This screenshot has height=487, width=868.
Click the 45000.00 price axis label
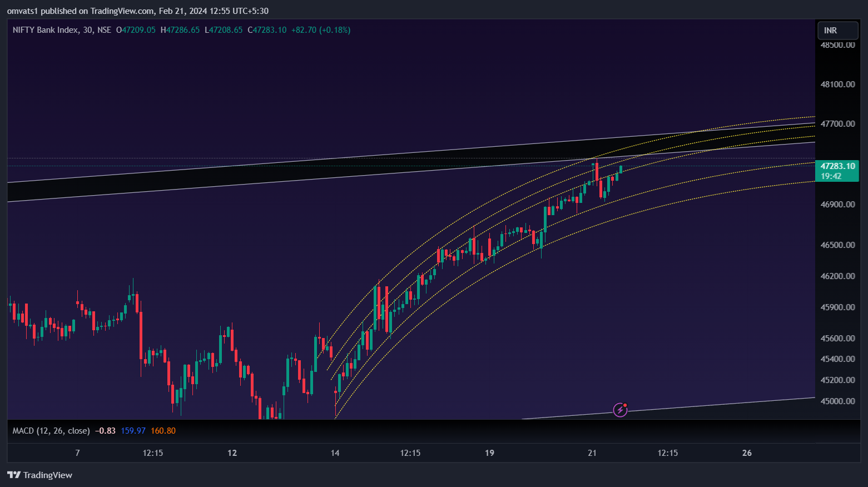click(837, 401)
